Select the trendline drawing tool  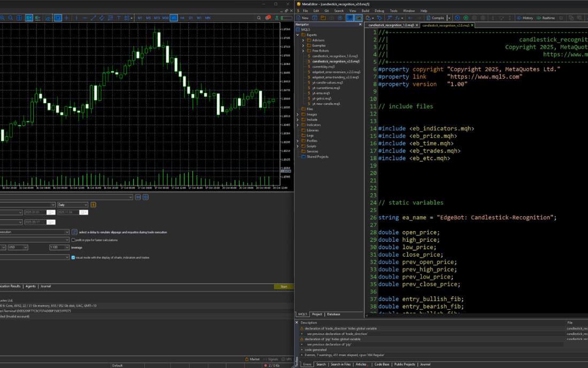pyautogui.click(x=94, y=18)
